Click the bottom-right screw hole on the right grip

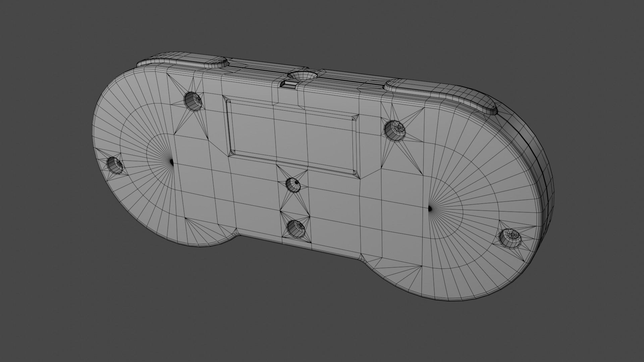tap(510, 238)
